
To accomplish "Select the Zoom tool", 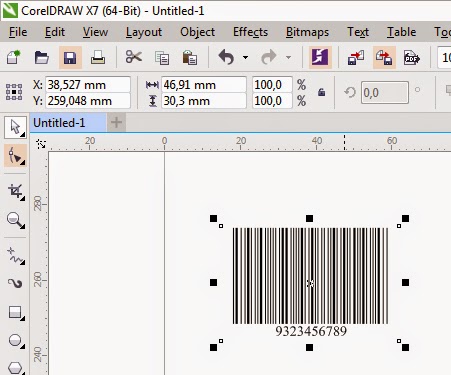I will (15, 220).
